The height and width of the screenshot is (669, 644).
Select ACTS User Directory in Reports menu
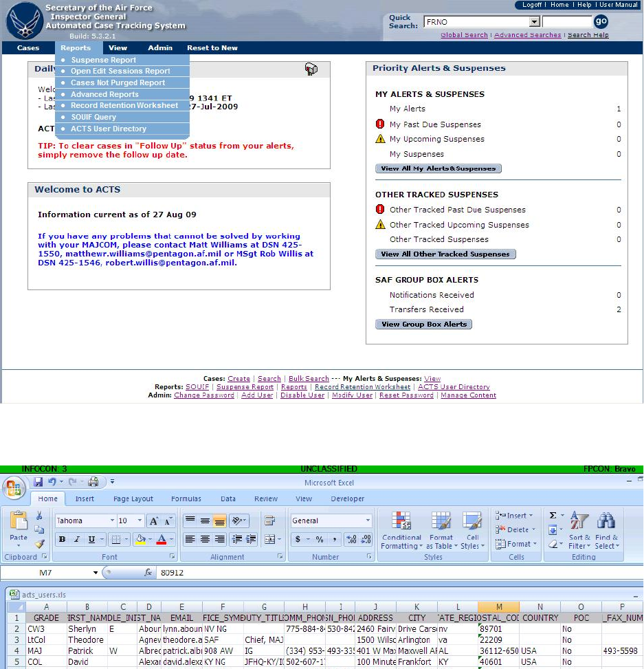click(x=109, y=129)
